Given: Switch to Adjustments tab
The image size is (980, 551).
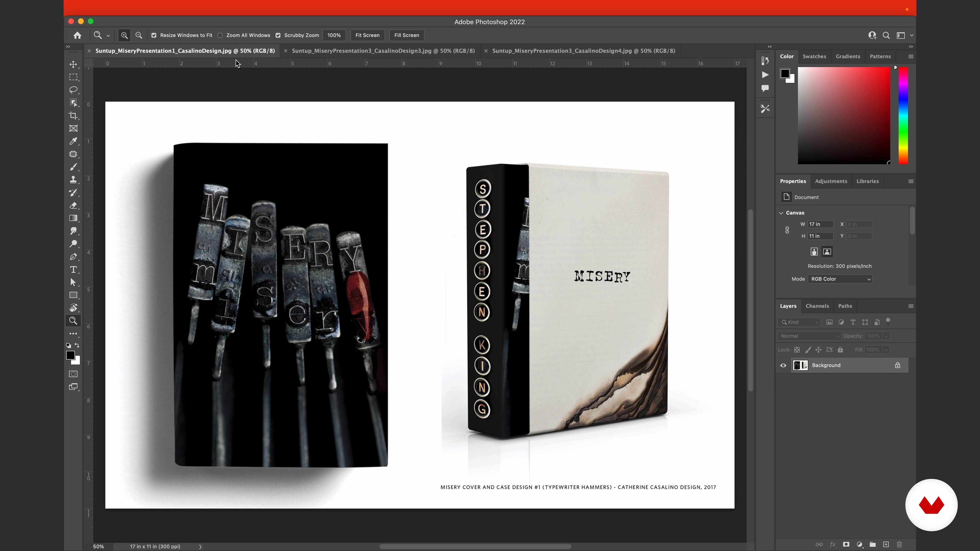Looking at the screenshot, I should point(831,181).
